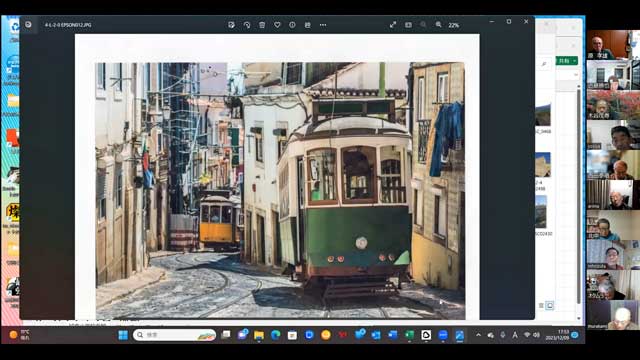Click the 22% zoom level indicator
The width and height of the screenshot is (640, 360).
[453, 25]
